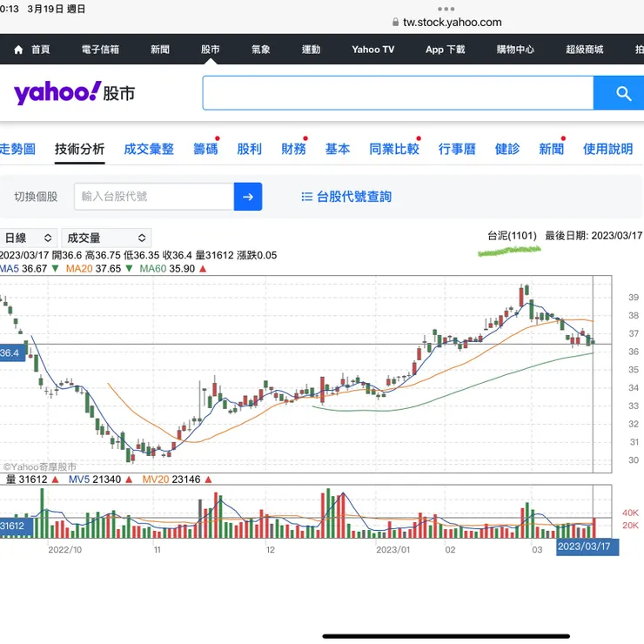
Task: Open the 成交量 indicator dropdown
Action: pos(106,238)
